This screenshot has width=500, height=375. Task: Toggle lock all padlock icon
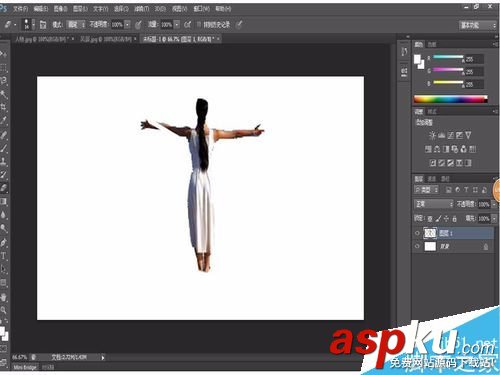[454, 219]
